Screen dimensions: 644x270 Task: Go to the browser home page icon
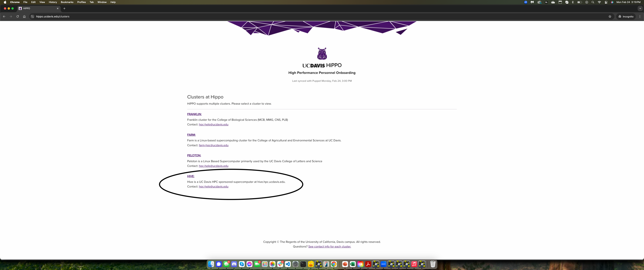24,16
